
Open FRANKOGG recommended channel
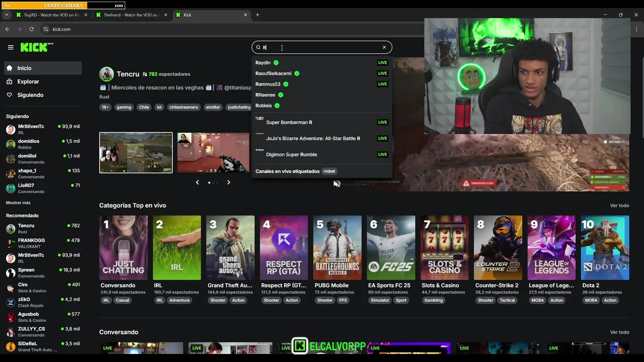[43, 243]
